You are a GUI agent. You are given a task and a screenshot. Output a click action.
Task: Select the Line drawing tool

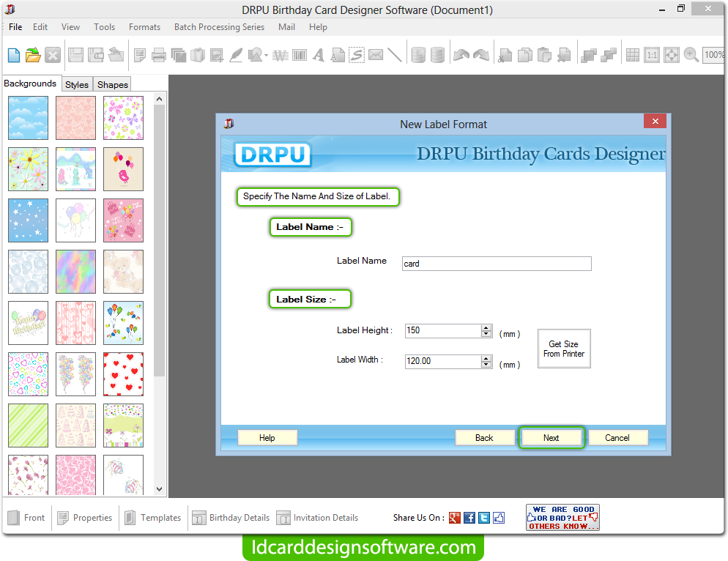[x=395, y=54]
